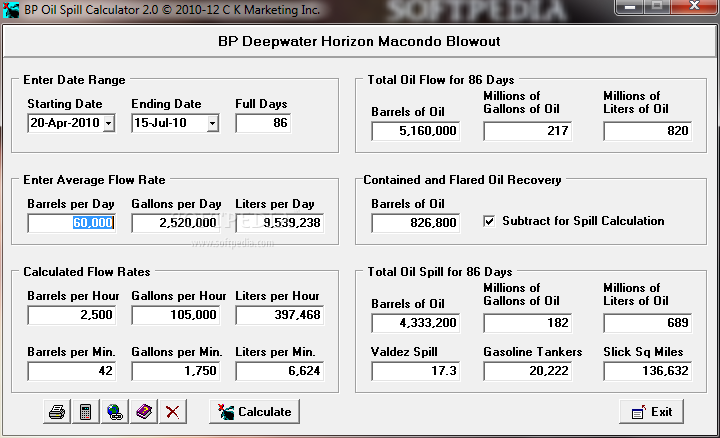Open the help book icon
Viewport: 720px width, 438px height.
click(x=144, y=411)
